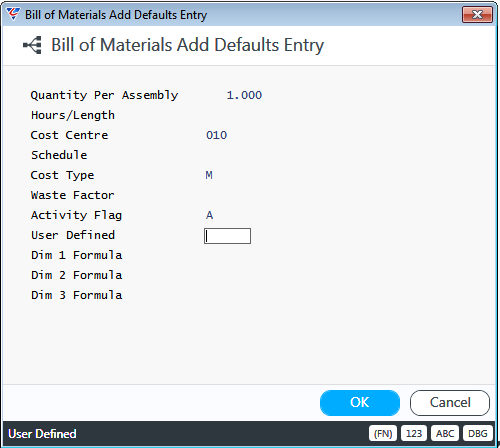This screenshot has height=448, width=500.
Task: Click the bill of materials tree icon
Action: pyautogui.click(x=32, y=45)
